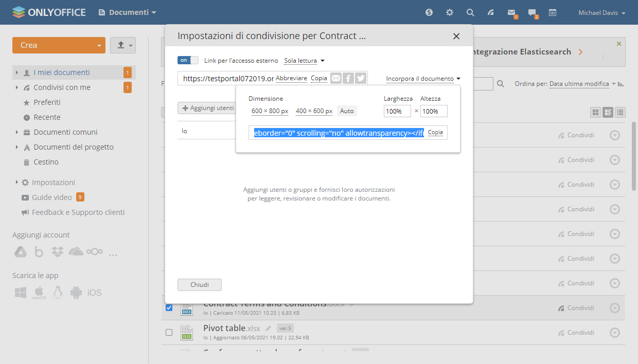638x364 pixels.
Task: Connect a Box account
Action: (39, 252)
